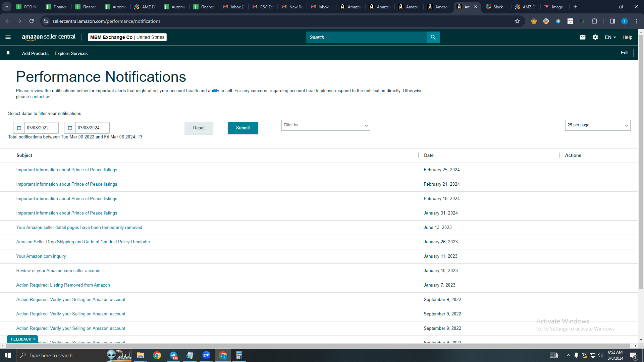Click the browser address bar URL

pos(106,21)
